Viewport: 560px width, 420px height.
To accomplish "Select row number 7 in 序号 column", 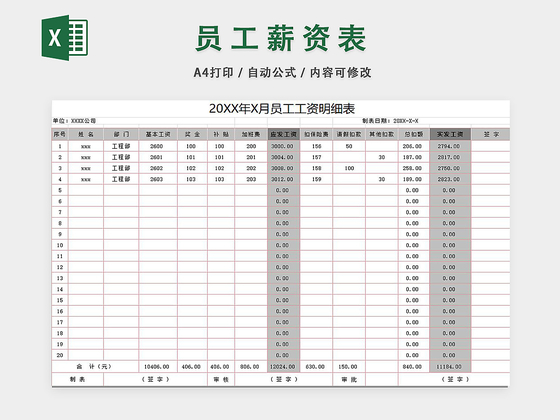I will click(60, 212).
